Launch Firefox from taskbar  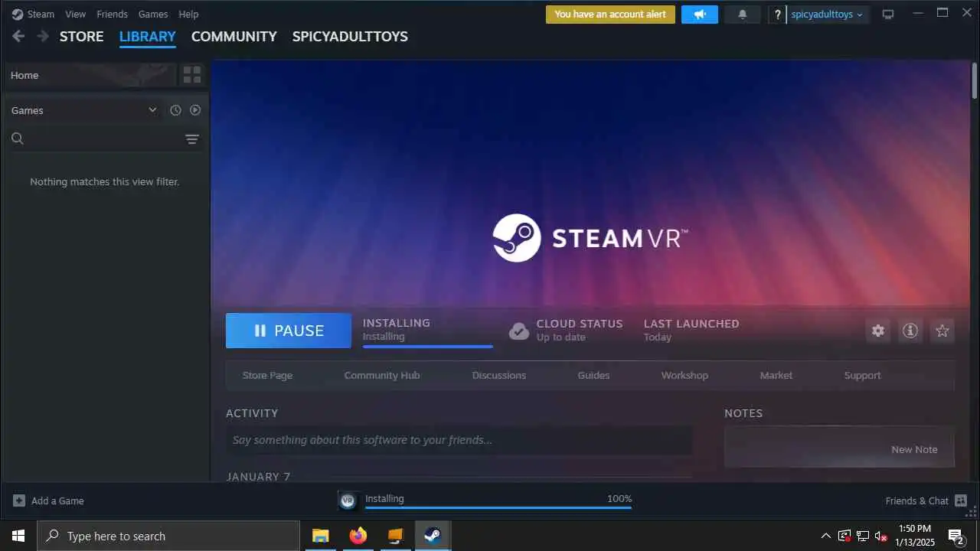(358, 536)
